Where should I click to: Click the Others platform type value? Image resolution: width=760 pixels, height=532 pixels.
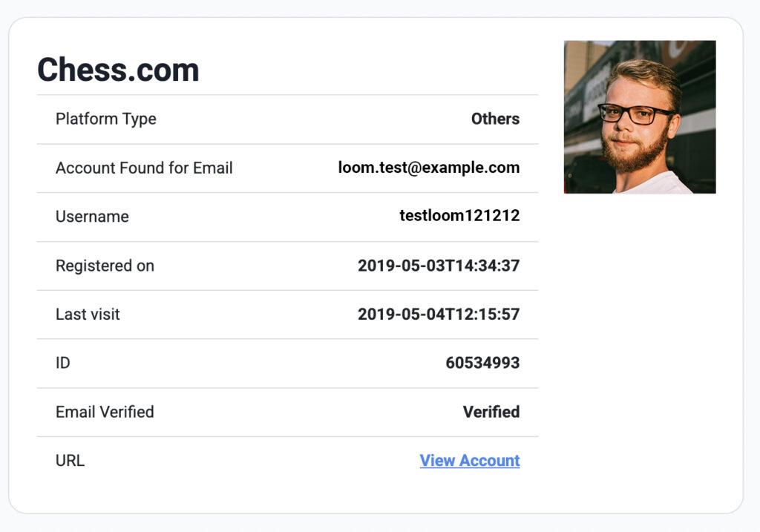click(495, 119)
